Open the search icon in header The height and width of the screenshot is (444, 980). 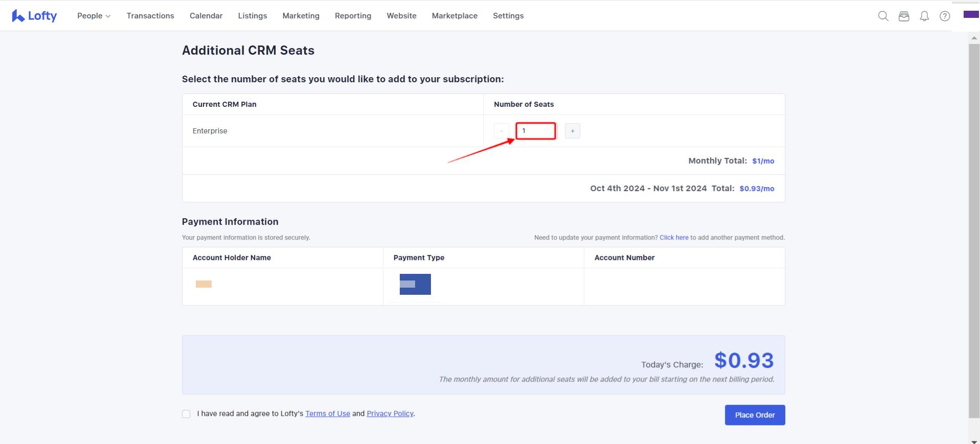click(883, 16)
